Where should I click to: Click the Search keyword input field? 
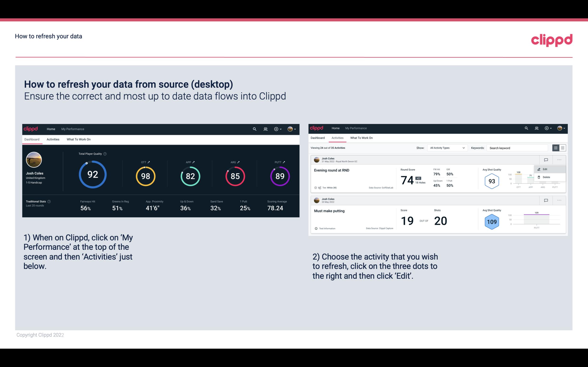pos(518,148)
